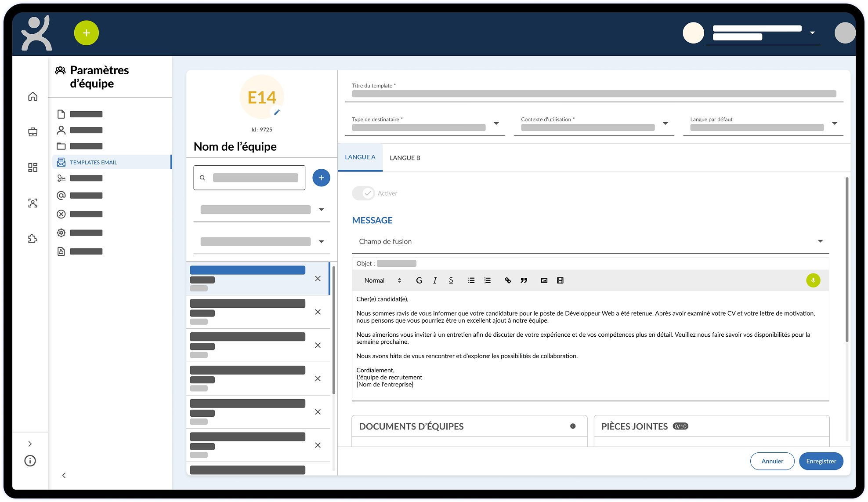Click the pencil edit icon on E14 avatar
Image resolution: width=868 pixels, height=502 pixels.
click(277, 112)
